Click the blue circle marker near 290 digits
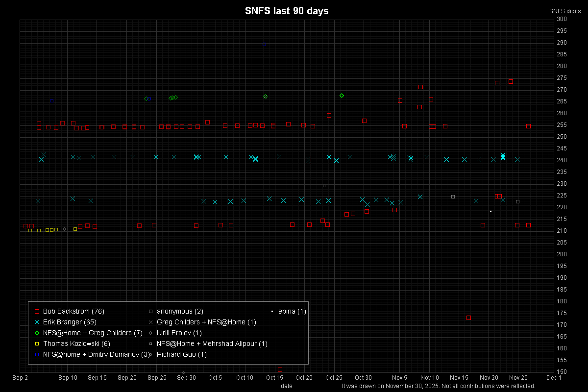The height and width of the screenshot is (392, 588). tap(264, 44)
